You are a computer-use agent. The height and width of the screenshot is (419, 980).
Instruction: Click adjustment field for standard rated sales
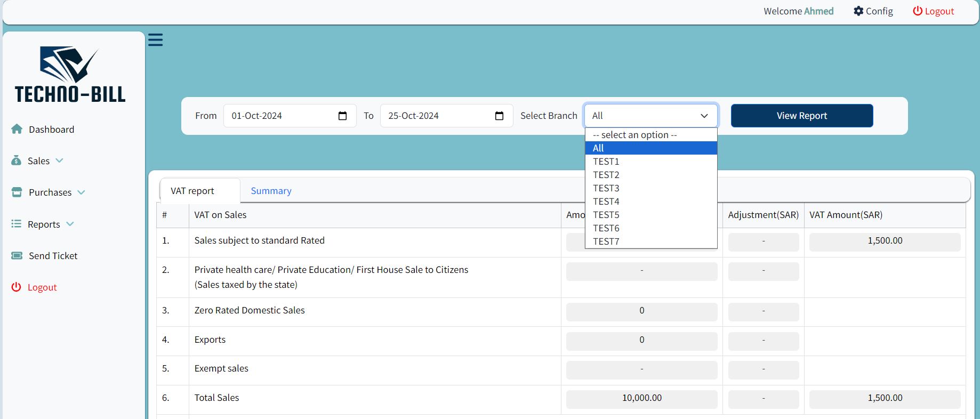764,242
